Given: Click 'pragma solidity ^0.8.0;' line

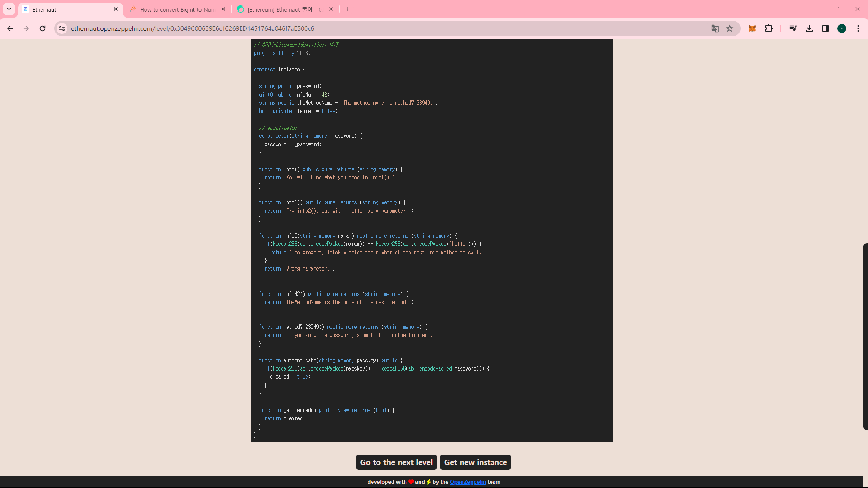Looking at the screenshot, I should [285, 53].
